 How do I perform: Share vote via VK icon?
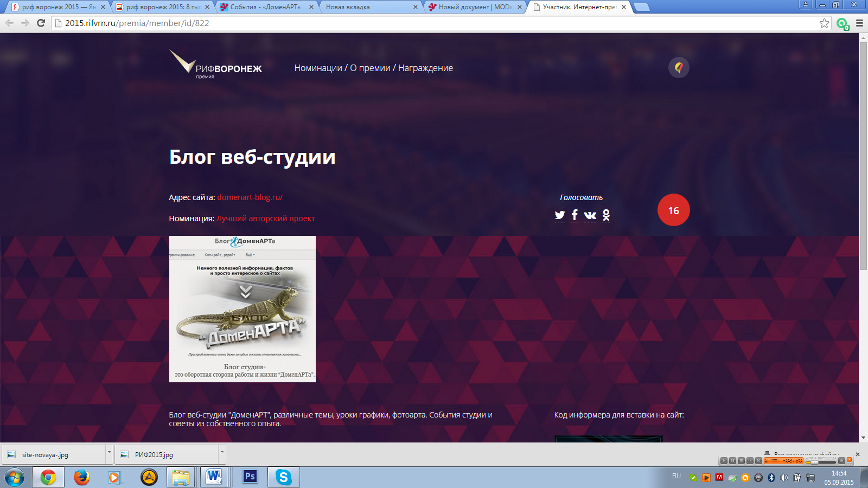coord(590,215)
